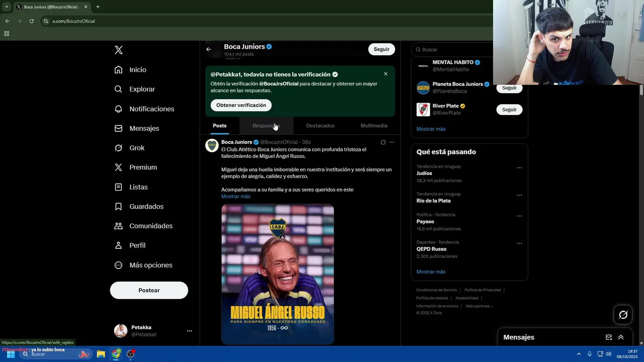
Task: Open Comunidades in the sidebar
Action: click(143, 226)
